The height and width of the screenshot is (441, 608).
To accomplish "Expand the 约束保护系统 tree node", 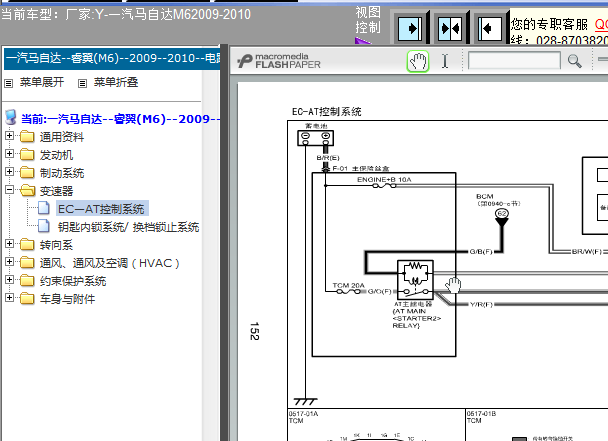I will tap(10, 280).
